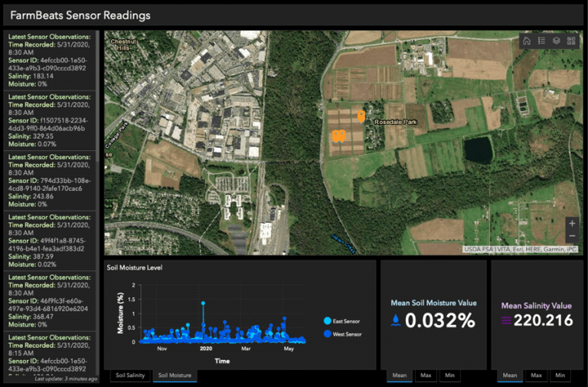Click the Mean Salinity Value heading
The image size is (588, 387).
pos(537,306)
